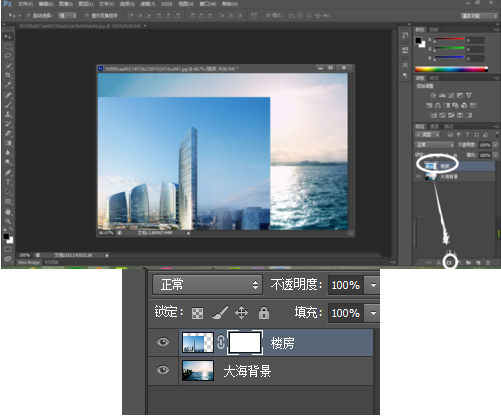Toggle lock all padlock in enlarged panel
This screenshot has height=418, width=501.
[264, 313]
